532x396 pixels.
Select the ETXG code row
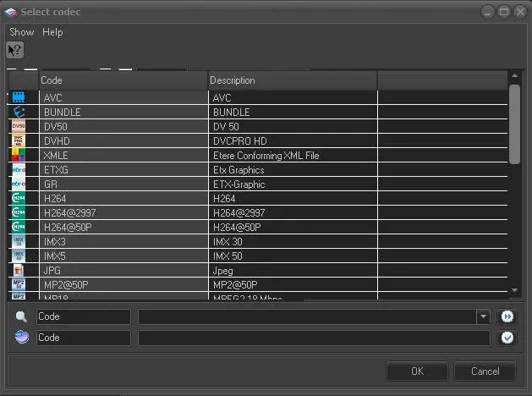123,169
